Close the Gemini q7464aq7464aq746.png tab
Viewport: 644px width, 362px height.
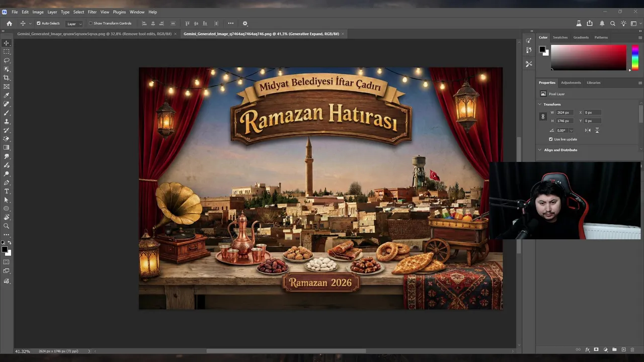coord(343,34)
